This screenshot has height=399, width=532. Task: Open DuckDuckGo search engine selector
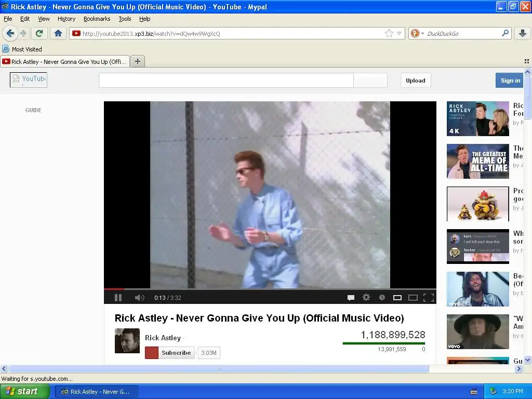click(417, 33)
